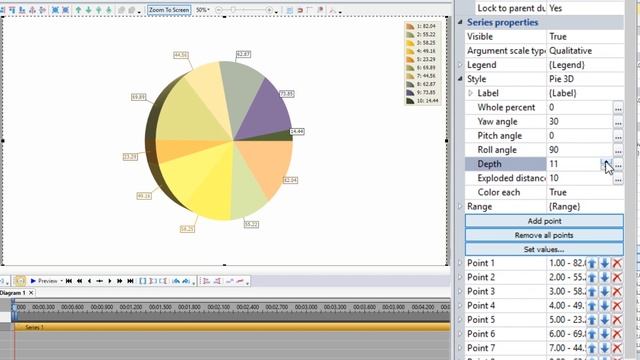Move Point 1 down
The width and height of the screenshot is (640, 360).
604,263
